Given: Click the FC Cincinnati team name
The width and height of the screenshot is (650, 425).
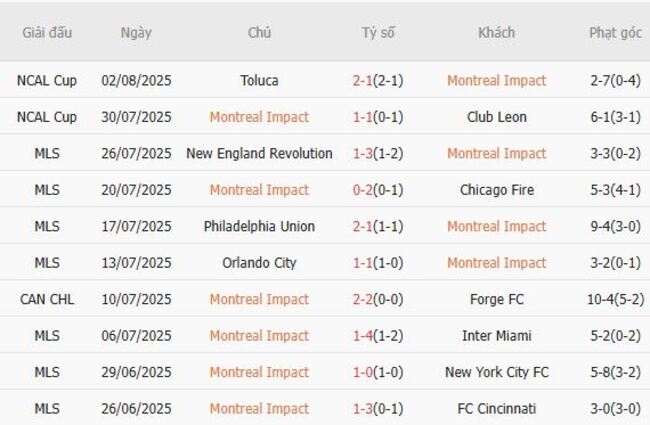Looking at the screenshot, I should [x=497, y=409].
